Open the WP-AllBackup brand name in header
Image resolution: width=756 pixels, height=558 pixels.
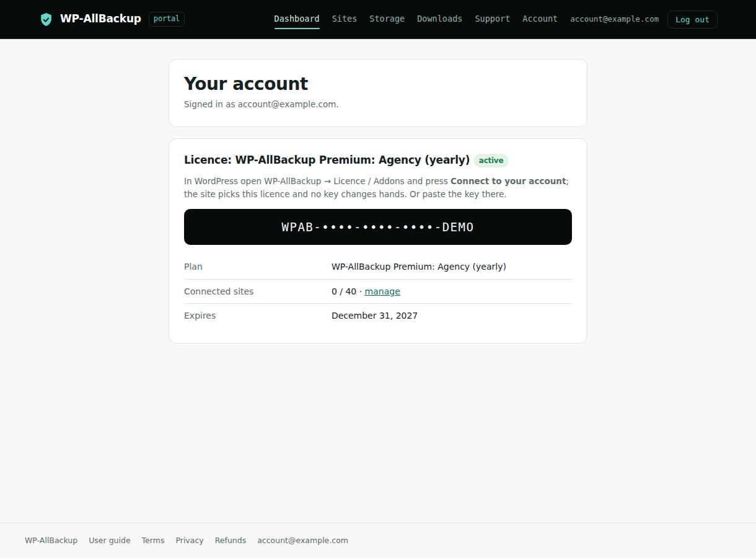(x=100, y=19)
